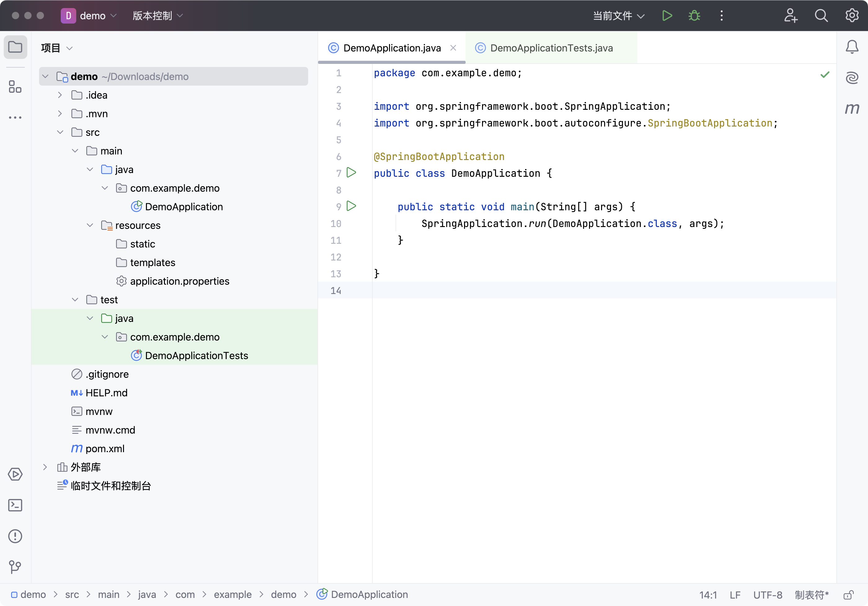Click example in the breadcrumb bar

click(232, 595)
